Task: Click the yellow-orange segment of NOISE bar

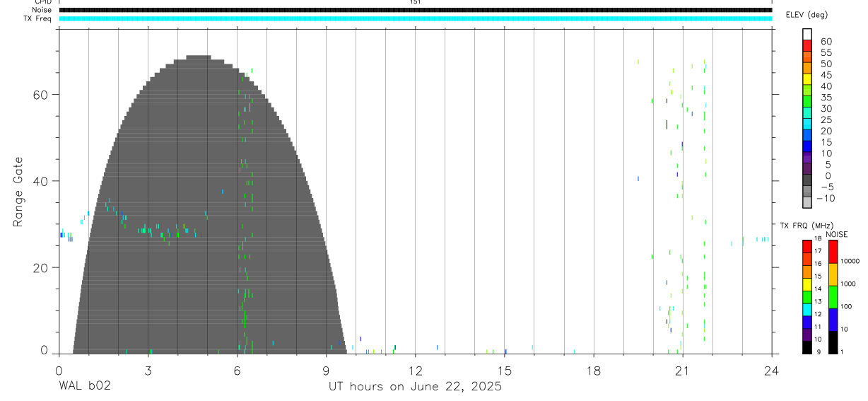Action: (833, 274)
